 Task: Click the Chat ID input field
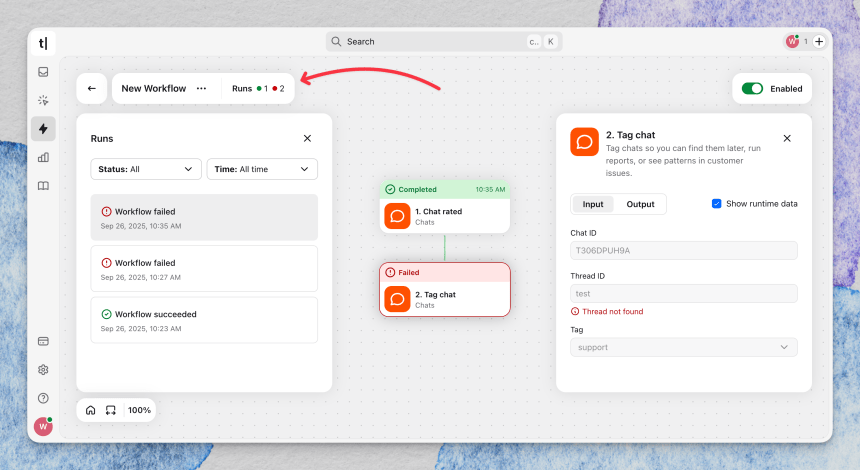click(x=684, y=250)
